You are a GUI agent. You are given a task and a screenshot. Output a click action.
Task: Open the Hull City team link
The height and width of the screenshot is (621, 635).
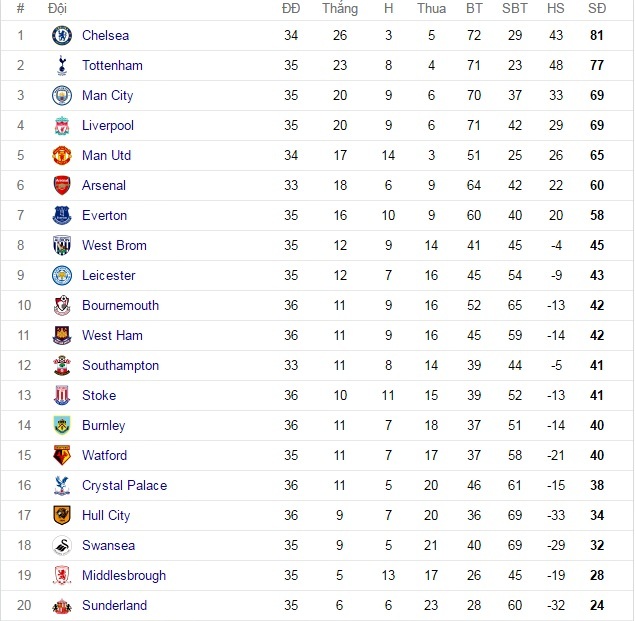click(106, 516)
